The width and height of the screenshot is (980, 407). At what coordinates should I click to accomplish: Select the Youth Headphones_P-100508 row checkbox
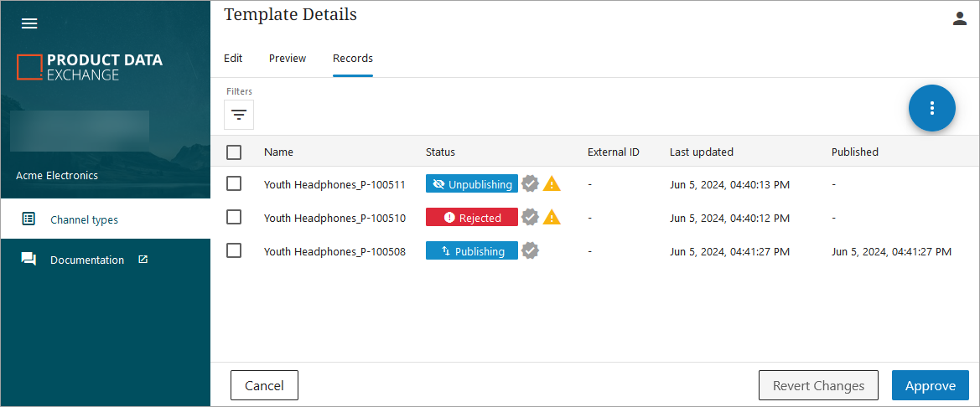point(234,251)
